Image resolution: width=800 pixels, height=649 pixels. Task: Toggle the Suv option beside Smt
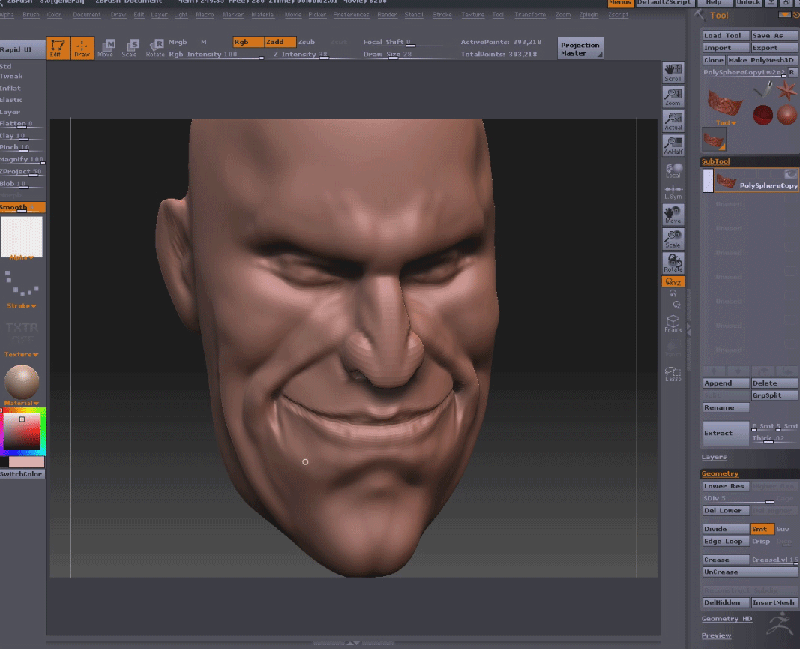coord(784,529)
